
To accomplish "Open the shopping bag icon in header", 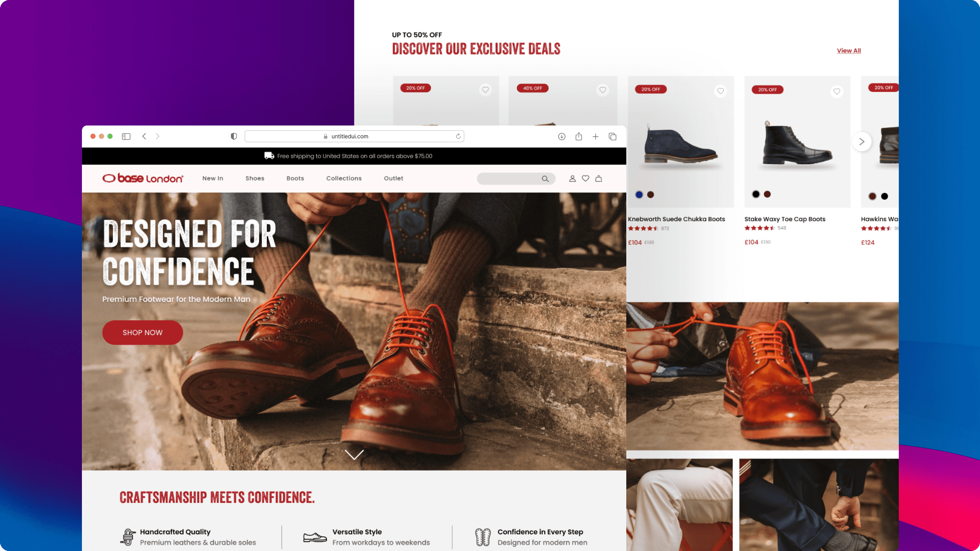I will pyautogui.click(x=599, y=179).
